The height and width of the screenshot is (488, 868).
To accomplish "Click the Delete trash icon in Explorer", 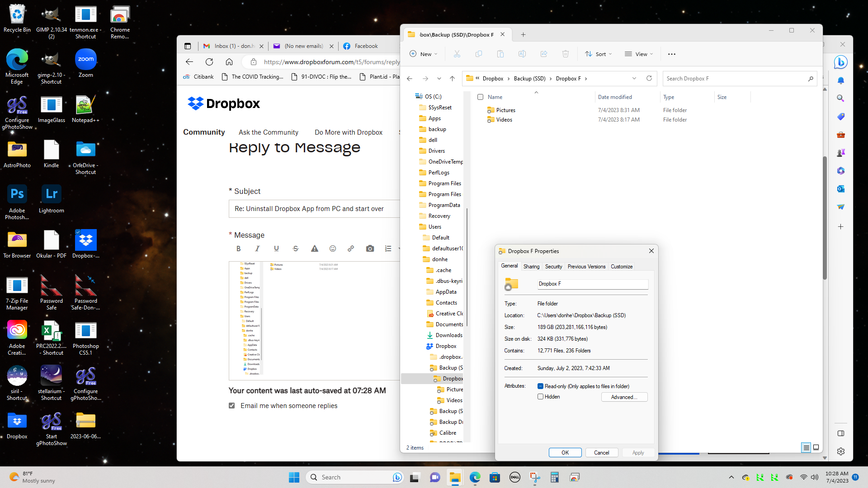I will click(566, 54).
